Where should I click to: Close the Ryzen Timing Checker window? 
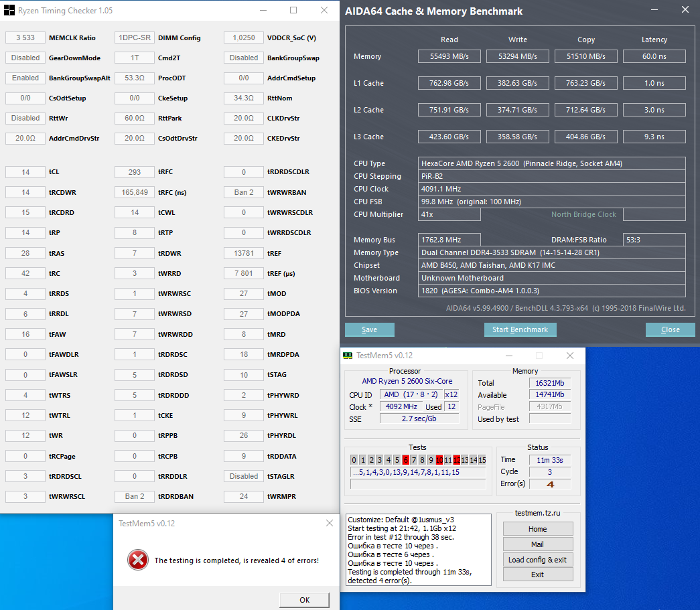pyautogui.click(x=325, y=10)
